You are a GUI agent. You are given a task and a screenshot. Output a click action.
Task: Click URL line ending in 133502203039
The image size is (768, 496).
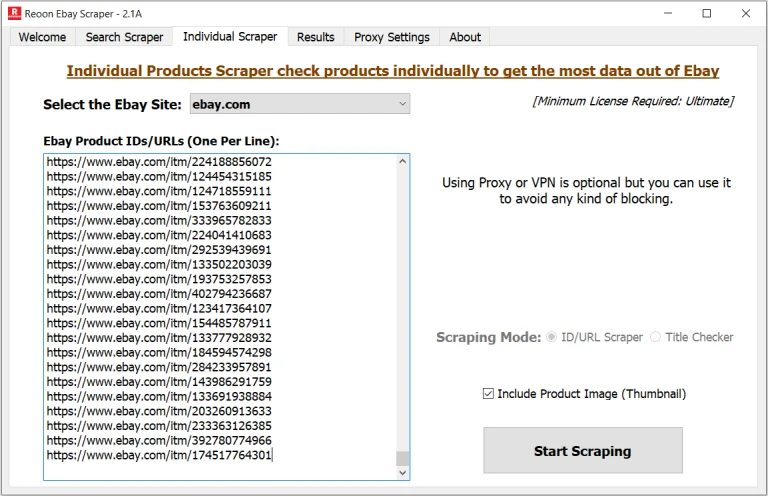(x=159, y=264)
